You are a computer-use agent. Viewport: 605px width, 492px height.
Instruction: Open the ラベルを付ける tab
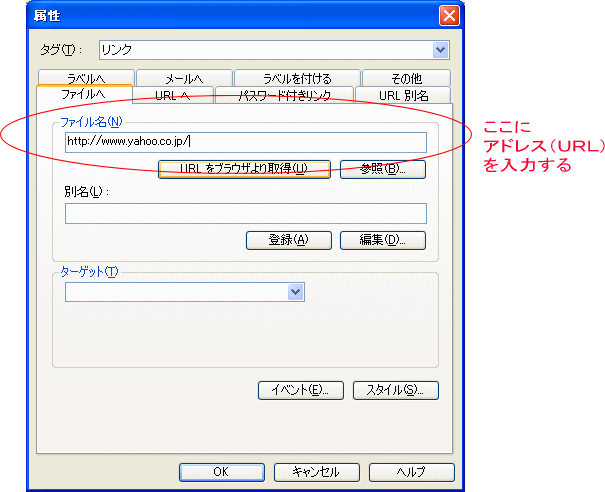pos(297,78)
